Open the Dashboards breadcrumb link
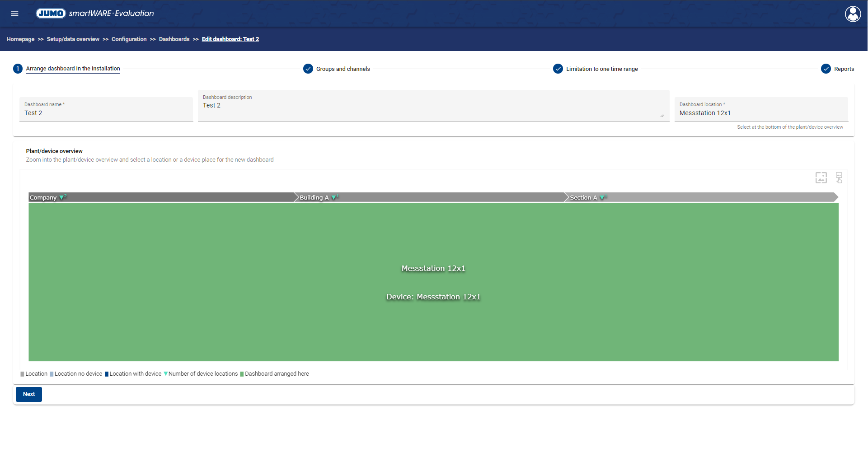This screenshot has height=475, width=868. point(174,39)
